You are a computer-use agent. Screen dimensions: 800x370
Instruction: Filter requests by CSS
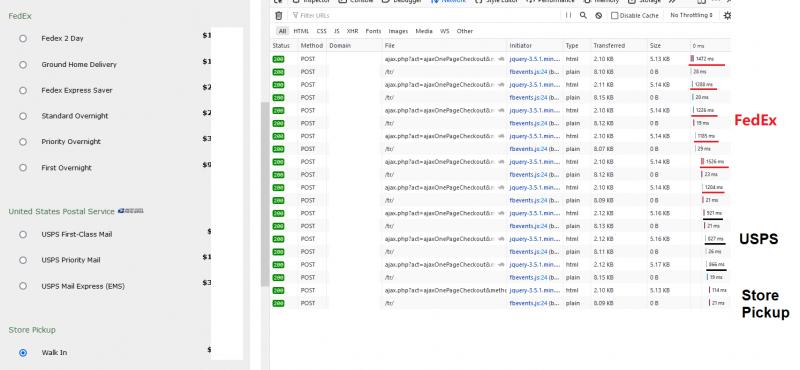321,31
